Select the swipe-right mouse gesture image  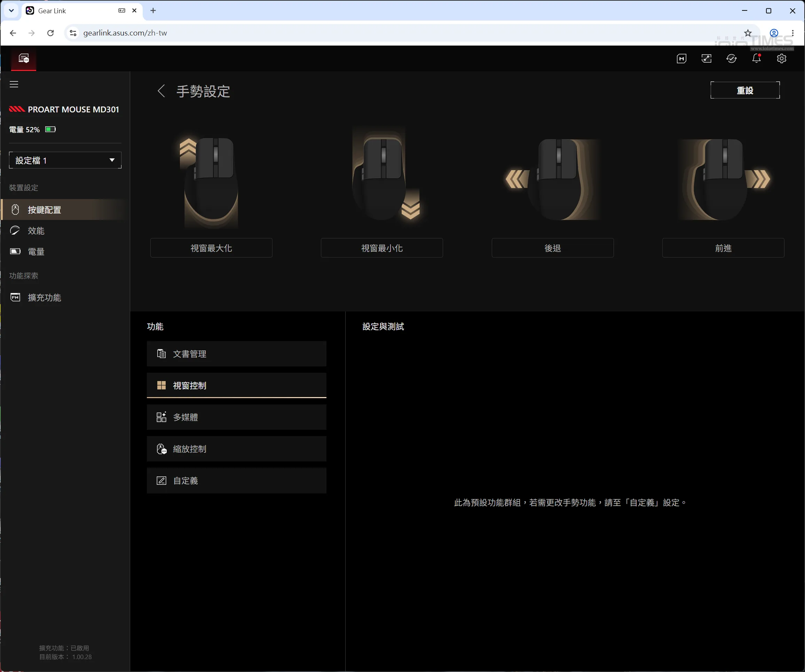click(x=724, y=180)
